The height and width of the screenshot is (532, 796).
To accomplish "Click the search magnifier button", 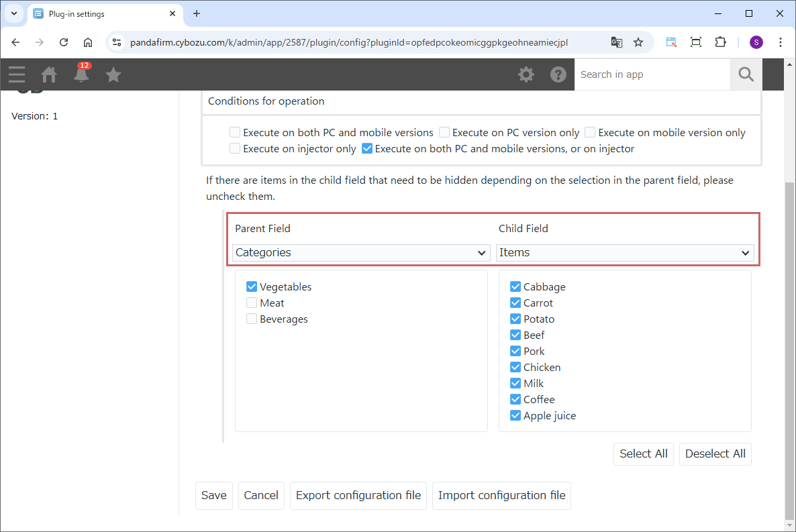I will (746, 74).
